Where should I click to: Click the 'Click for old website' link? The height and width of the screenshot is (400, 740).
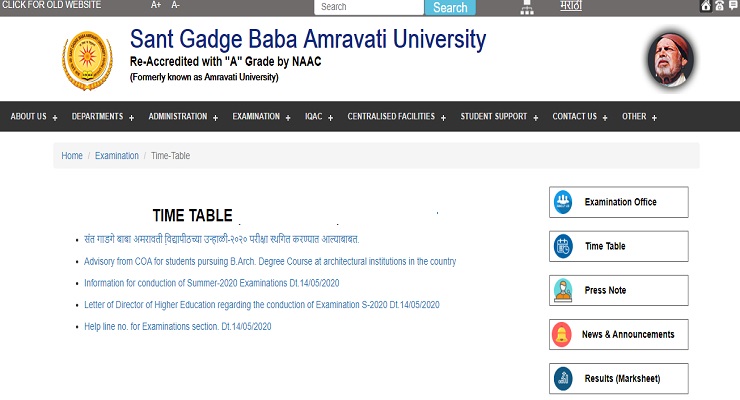[51, 5]
